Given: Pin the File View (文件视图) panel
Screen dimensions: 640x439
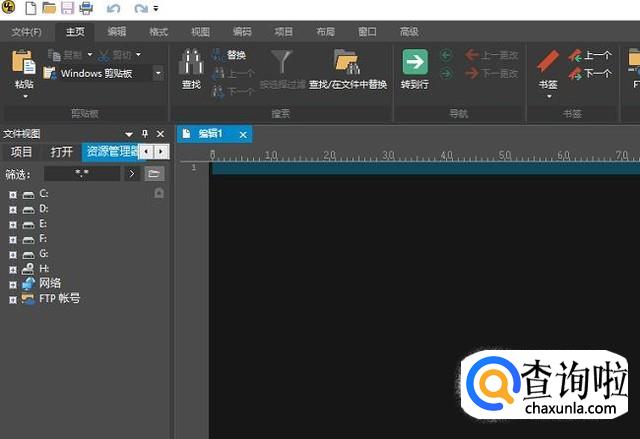Looking at the screenshot, I should click(144, 133).
